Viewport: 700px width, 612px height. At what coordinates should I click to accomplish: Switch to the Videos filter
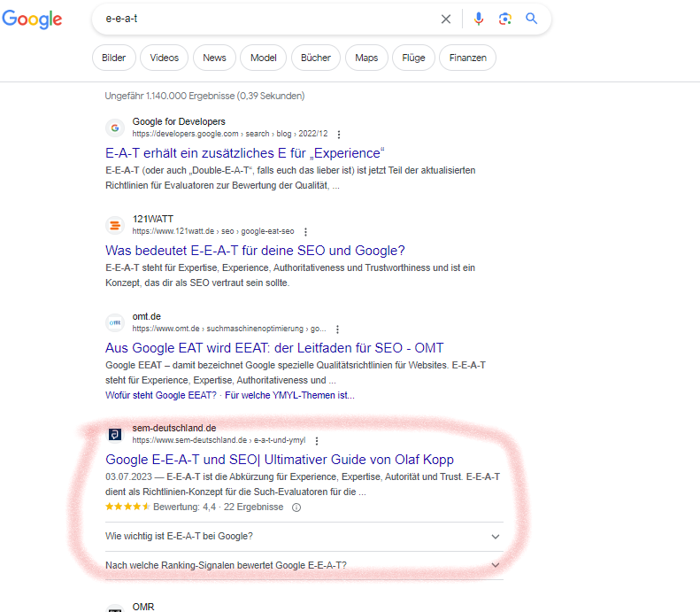165,58
